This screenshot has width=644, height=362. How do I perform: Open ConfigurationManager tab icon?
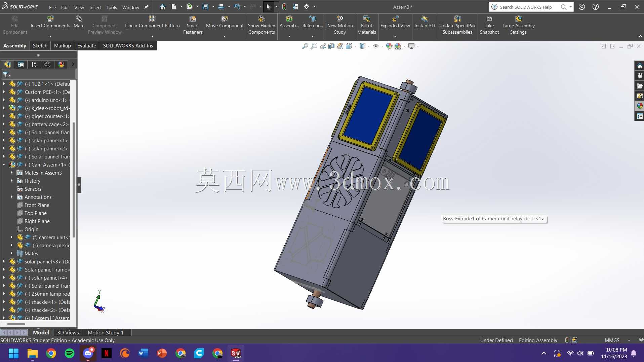point(34,65)
